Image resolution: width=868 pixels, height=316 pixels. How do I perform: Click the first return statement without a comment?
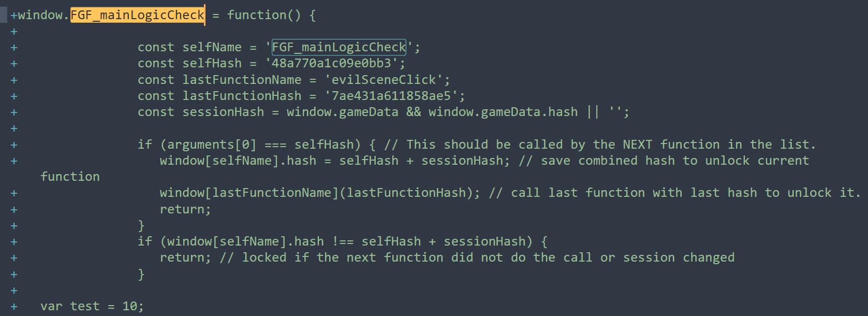[185, 209]
